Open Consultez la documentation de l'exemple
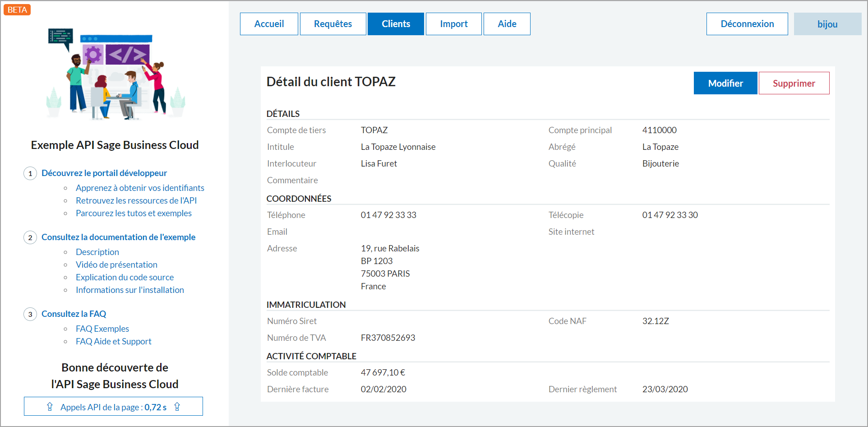 coord(118,237)
